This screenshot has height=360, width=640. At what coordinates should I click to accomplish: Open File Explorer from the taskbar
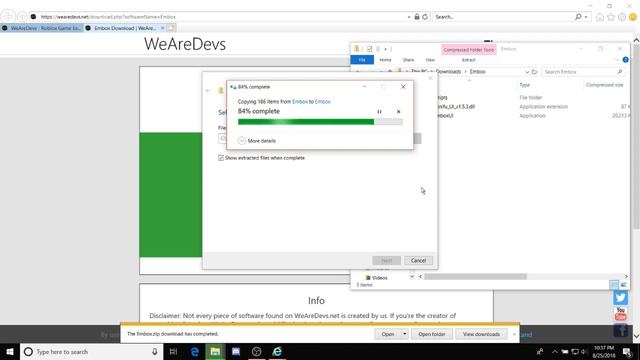(215, 351)
